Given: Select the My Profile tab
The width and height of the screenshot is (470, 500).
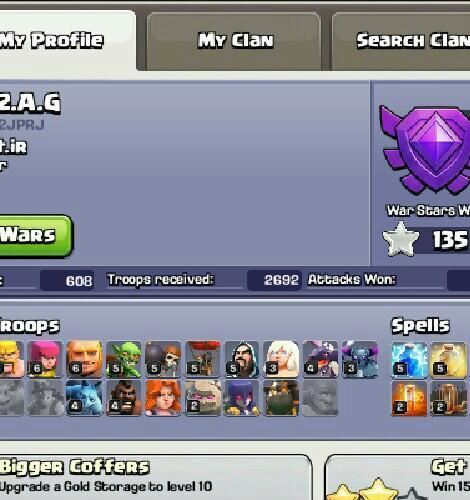Looking at the screenshot, I should (67, 40).
